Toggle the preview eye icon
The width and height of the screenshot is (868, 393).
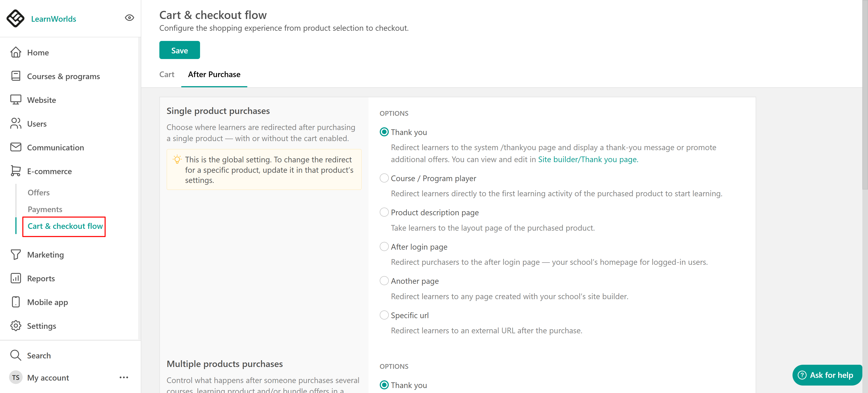coord(129,18)
